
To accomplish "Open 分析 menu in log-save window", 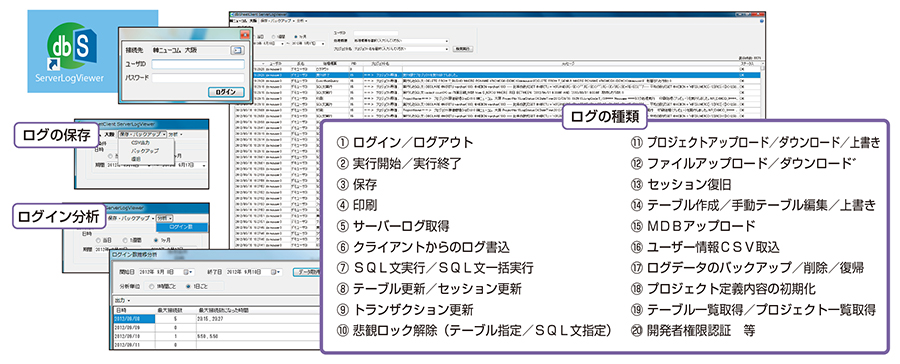I will [x=175, y=134].
